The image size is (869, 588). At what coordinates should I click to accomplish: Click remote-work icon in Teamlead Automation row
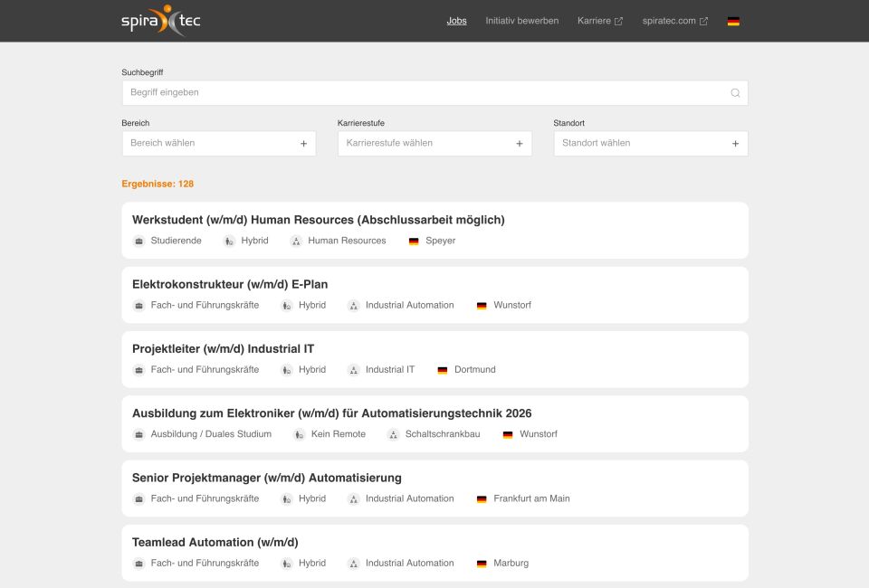coord(287,564)
